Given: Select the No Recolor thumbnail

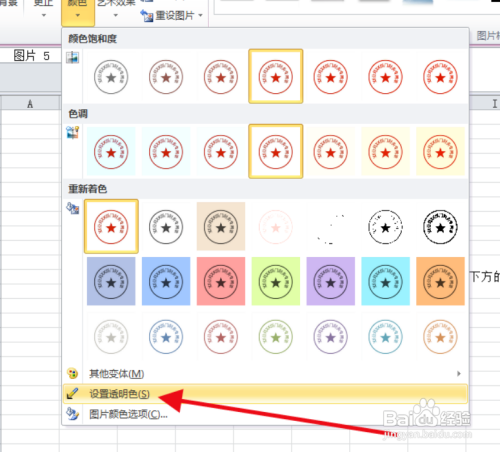Looking at the screenshot, I should coord(111,226).
